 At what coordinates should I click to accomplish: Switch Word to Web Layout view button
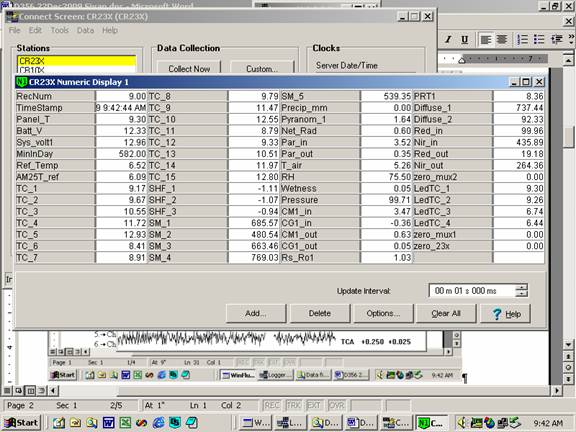pos(18,390)
